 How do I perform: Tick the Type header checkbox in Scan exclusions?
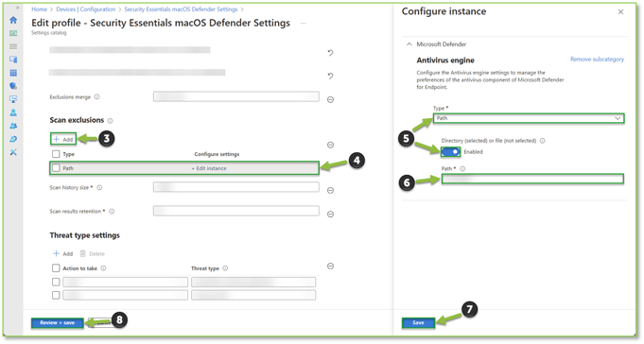[56, 154]
